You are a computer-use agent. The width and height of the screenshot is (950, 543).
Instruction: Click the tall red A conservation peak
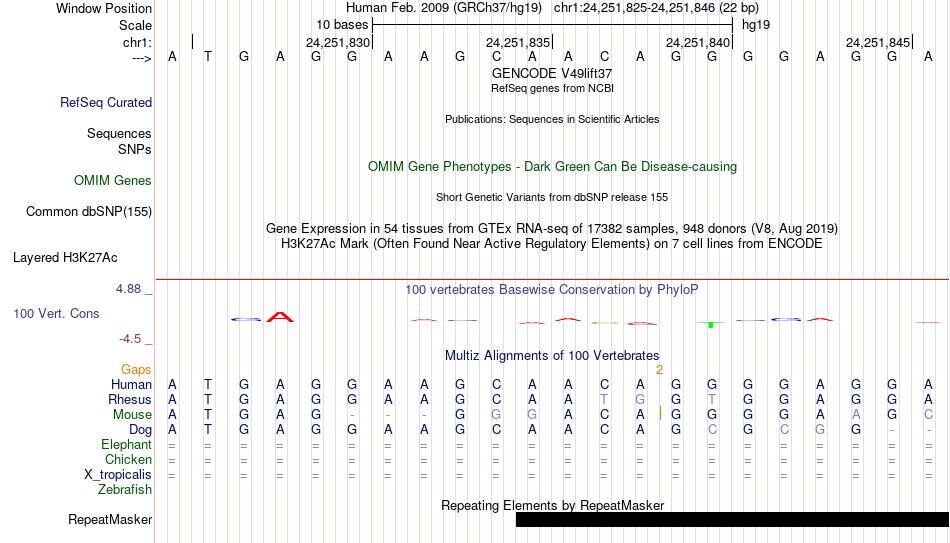280,316
